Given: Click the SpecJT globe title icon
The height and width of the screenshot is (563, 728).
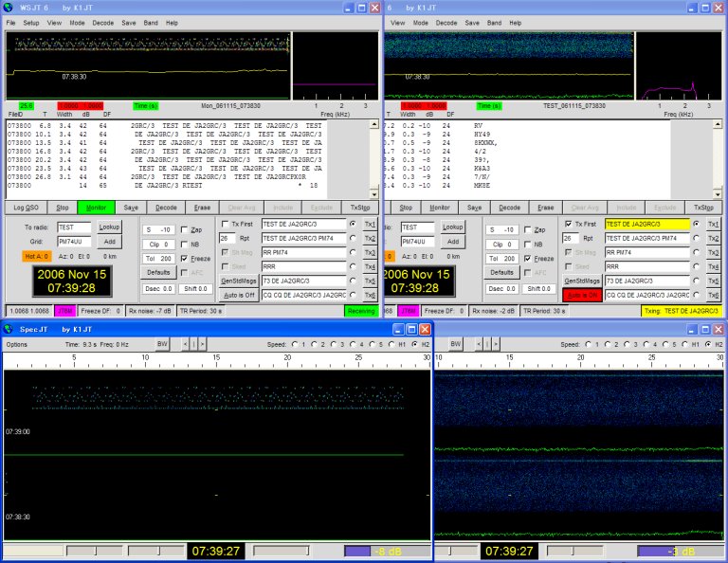Looking at the screenshot, I should (x=9, y=329).
